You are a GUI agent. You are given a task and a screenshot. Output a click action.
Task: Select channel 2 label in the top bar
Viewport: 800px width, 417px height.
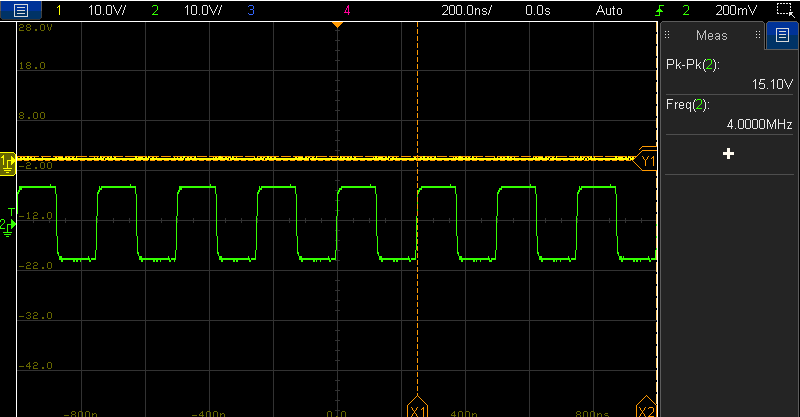pos(155,10)
